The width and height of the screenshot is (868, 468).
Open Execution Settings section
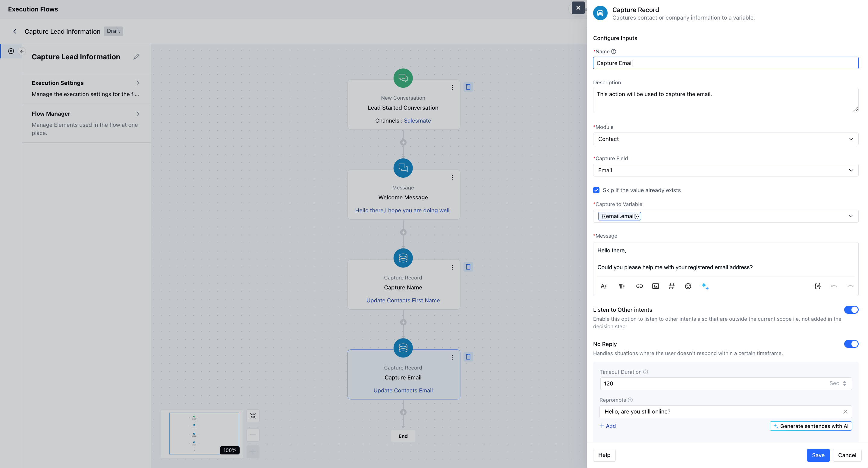(x=86, y=88)
